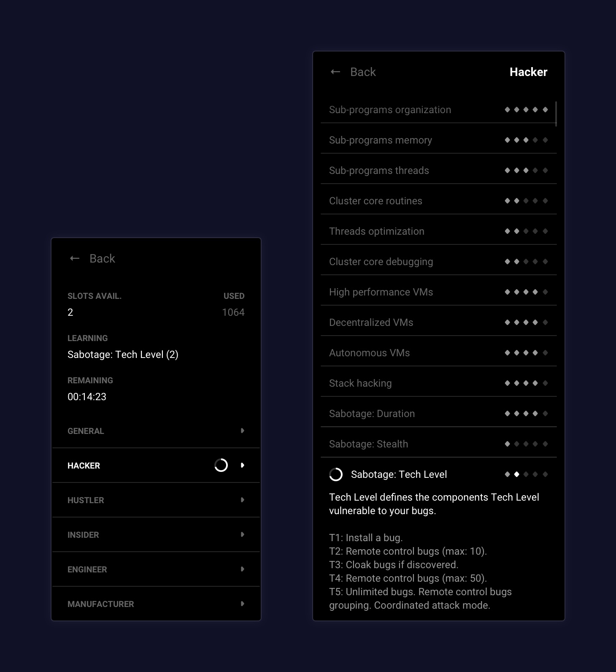Click the scrollbar in the Hacker skill list
Screen dimensions: 616x672
(556, 114)
